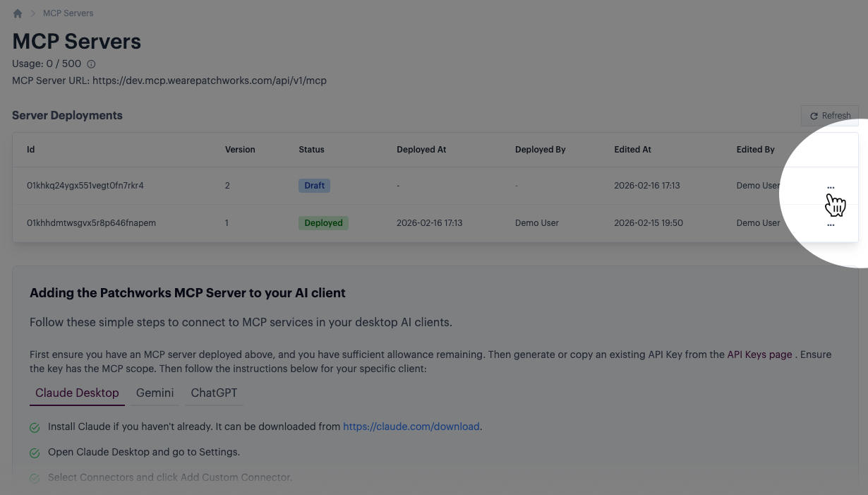This screenshot has height=495, width=868.
Task: Select deployment Id 01khhdmtwsgvx5r8p646fnapem
Action: tap(91, 223)
